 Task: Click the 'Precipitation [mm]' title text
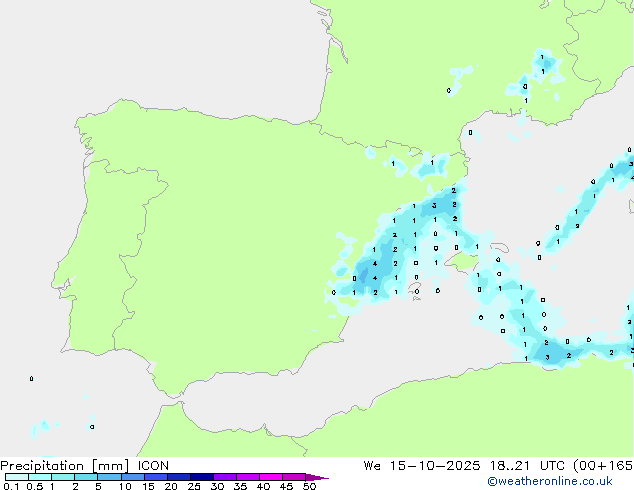[64, 466]
